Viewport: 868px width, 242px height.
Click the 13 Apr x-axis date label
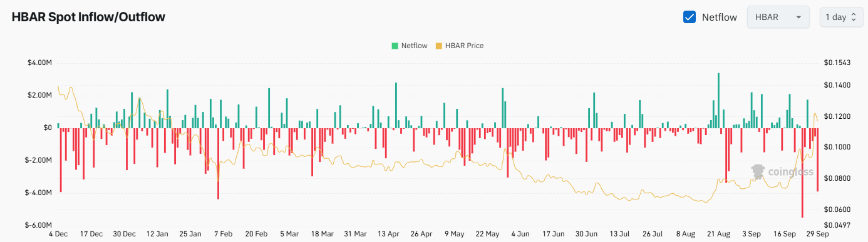point(388,234)
